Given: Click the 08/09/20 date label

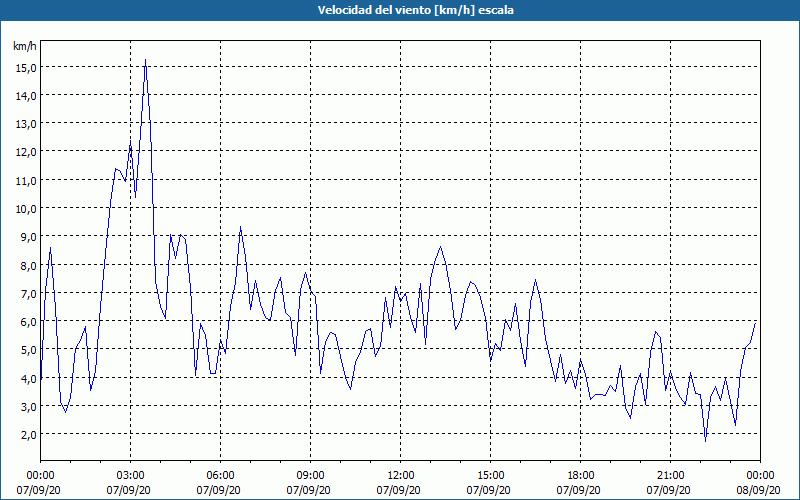Looking at the screenshot, I should coord(760,490).
